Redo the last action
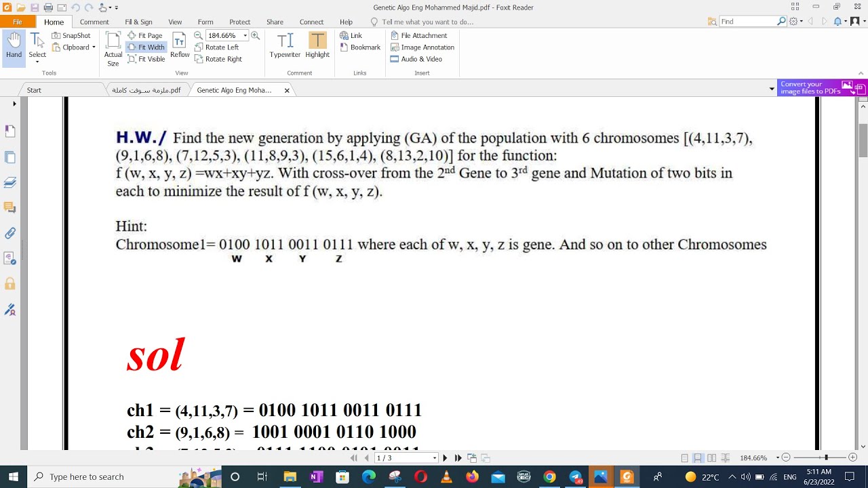This screenshot has width=868, height=488. (88, 7)
